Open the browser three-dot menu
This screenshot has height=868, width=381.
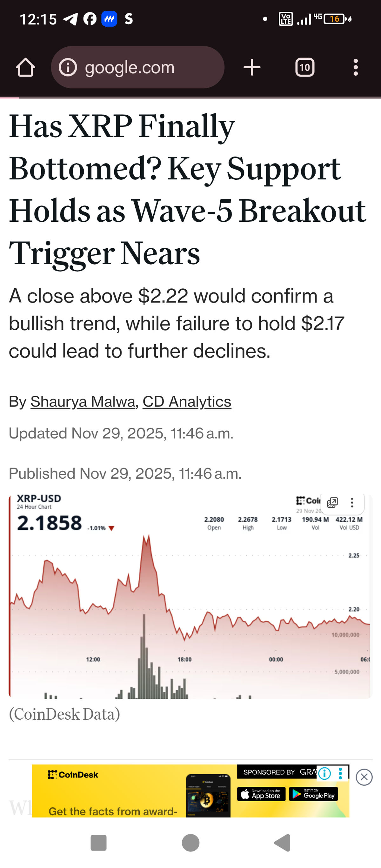(x=355, y=67)
